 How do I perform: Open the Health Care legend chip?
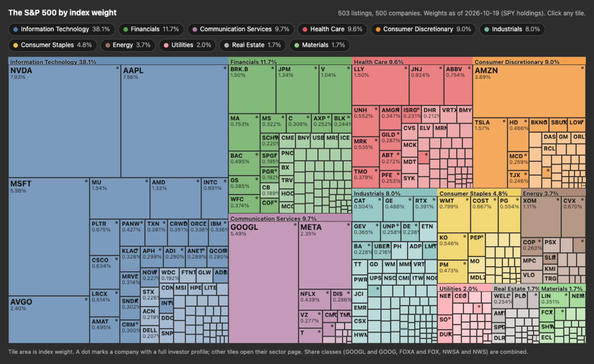tap(332, 29)
